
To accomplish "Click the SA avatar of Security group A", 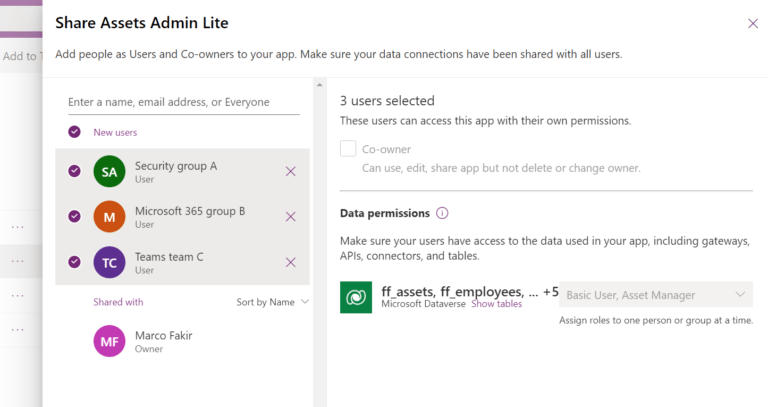I will click(x=109, y=171).
